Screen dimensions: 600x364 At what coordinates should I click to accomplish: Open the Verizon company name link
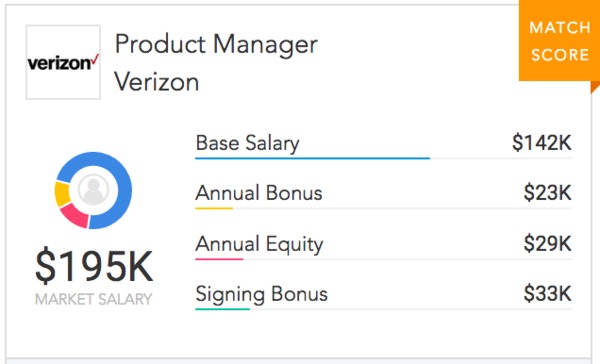(157, 82)
